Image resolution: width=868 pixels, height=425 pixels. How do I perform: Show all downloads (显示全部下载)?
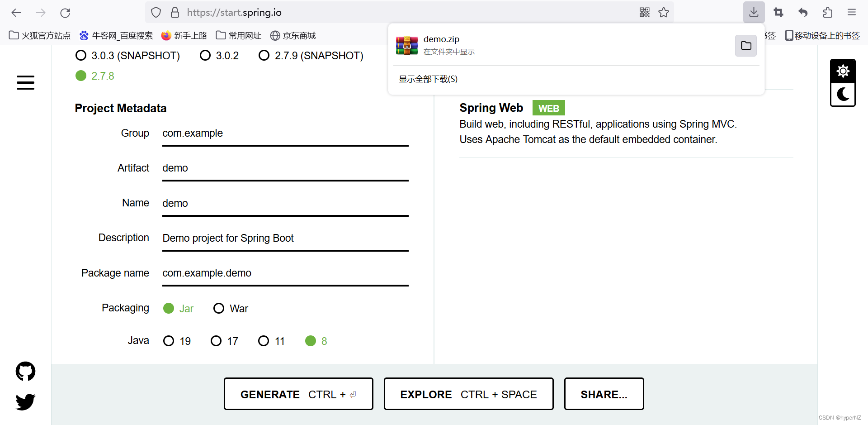pyautogui.click(x=428, y=79)
